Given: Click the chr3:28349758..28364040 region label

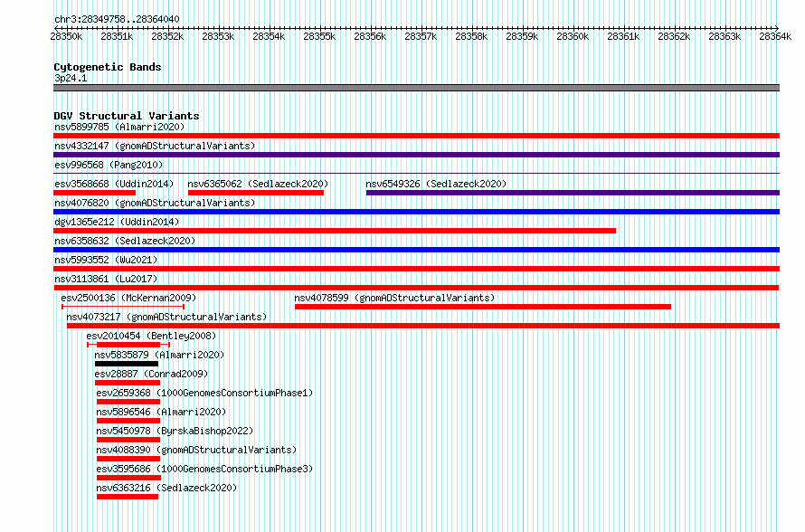Looking at the screenshot, I should click(117, 20).
